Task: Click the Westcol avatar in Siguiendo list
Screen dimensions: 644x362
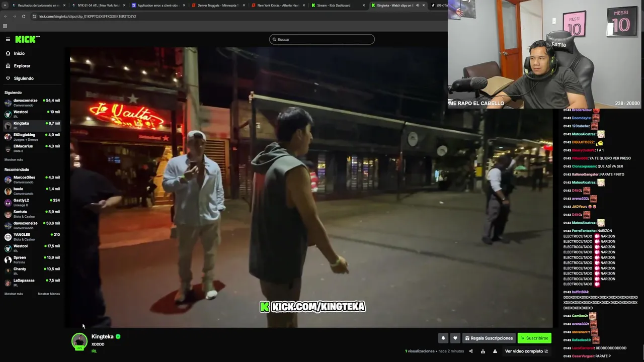Action: pyautogui.click(x=8, y=114)
